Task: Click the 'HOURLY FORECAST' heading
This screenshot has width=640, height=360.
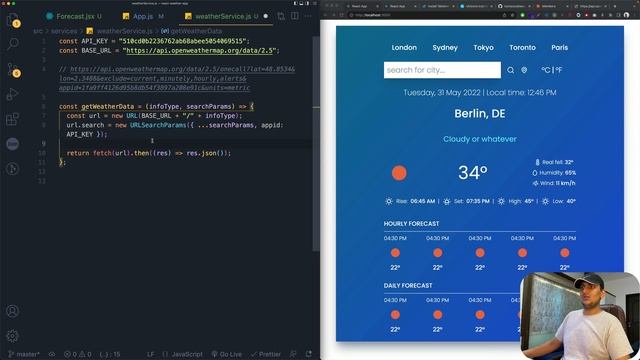Action: click(x=411, y=224)
